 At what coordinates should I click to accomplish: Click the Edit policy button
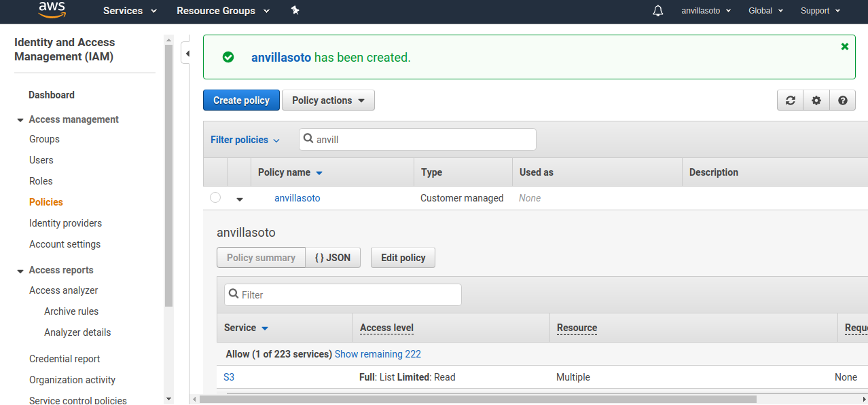click(x=403, y=258)
